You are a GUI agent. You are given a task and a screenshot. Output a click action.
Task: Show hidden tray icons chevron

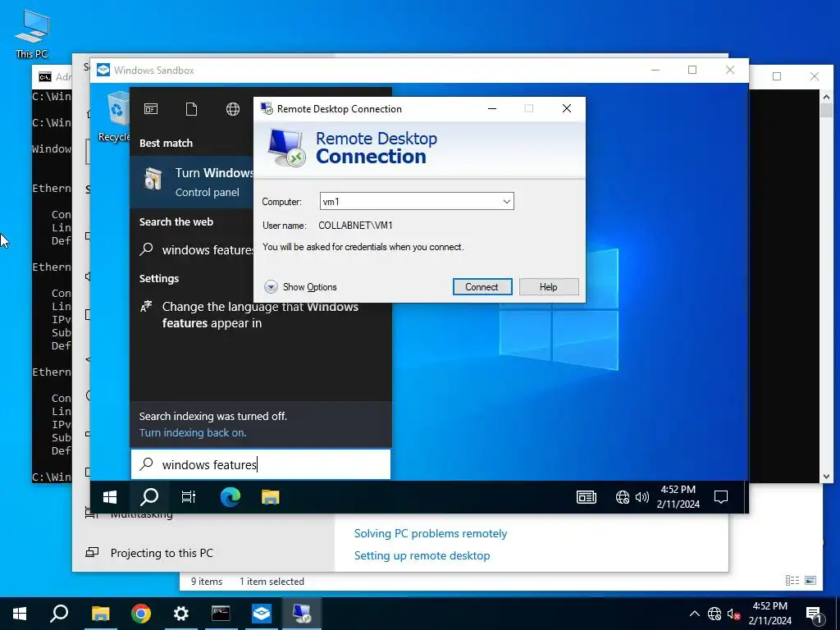[x=694, y=614]
